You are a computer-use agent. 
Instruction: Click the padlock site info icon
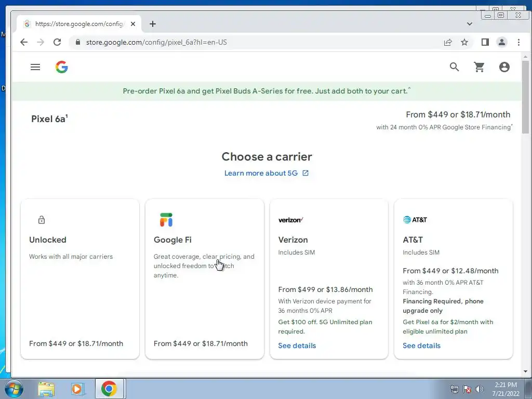point(78,42)
